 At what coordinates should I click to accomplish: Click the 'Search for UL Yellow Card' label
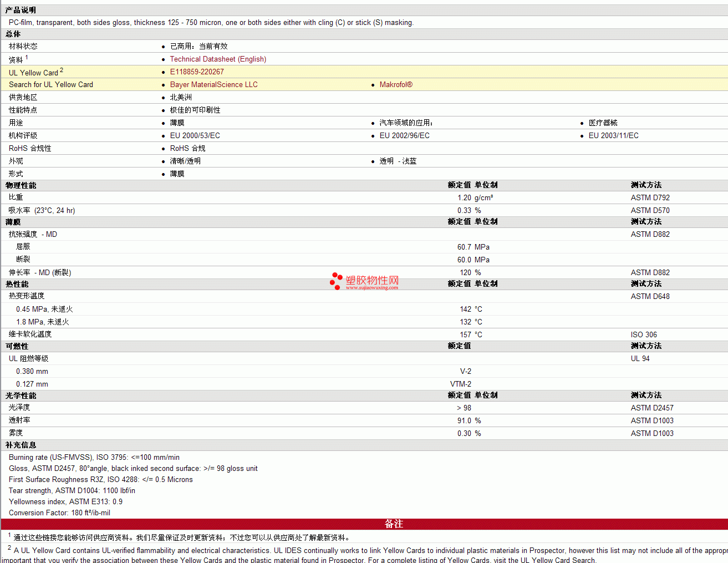click(x=51, y=85)
